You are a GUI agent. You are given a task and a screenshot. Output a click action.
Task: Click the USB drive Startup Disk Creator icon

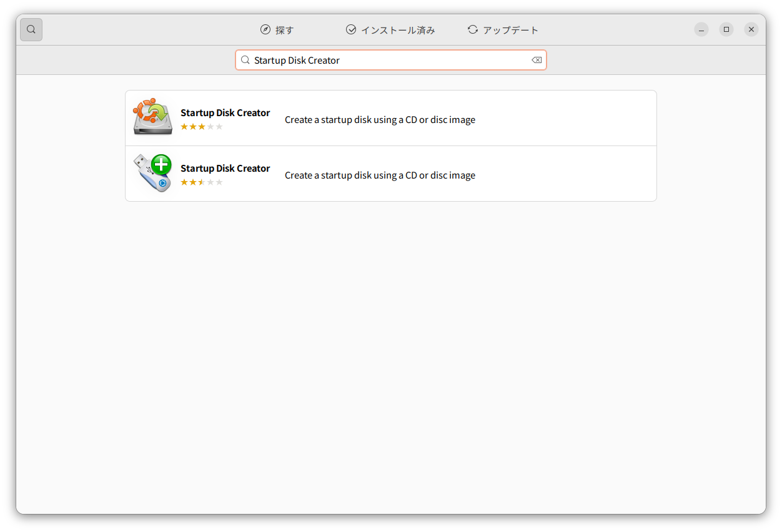coord(152,173)
